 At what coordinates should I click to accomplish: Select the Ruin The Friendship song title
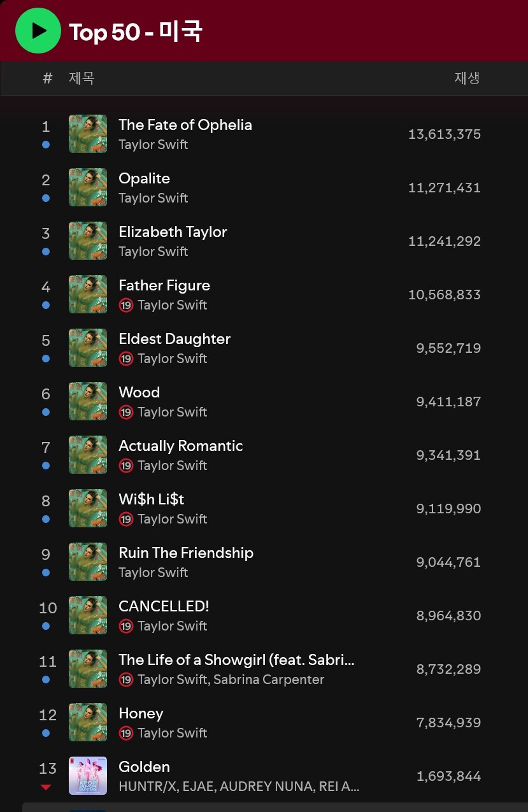point(186,553)
